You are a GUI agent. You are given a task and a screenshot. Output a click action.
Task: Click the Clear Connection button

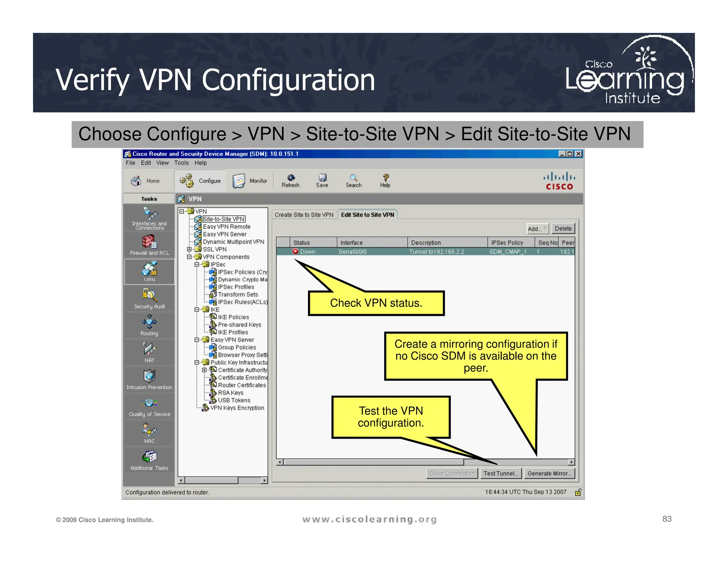tap(452, 474)
